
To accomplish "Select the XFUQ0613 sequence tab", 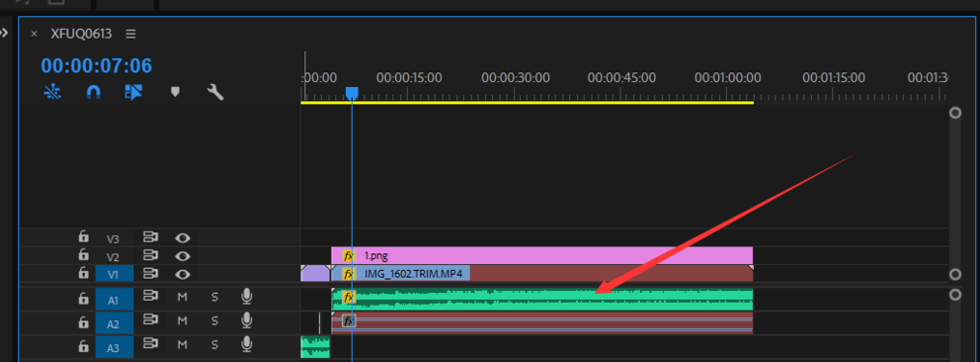I will [x=81, y=34].
